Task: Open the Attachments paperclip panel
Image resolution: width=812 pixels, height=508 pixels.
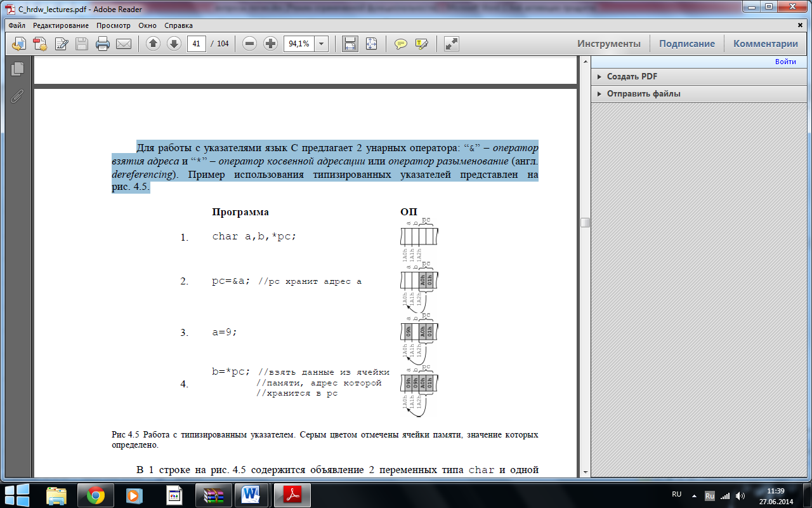Action: click(17, 96)
